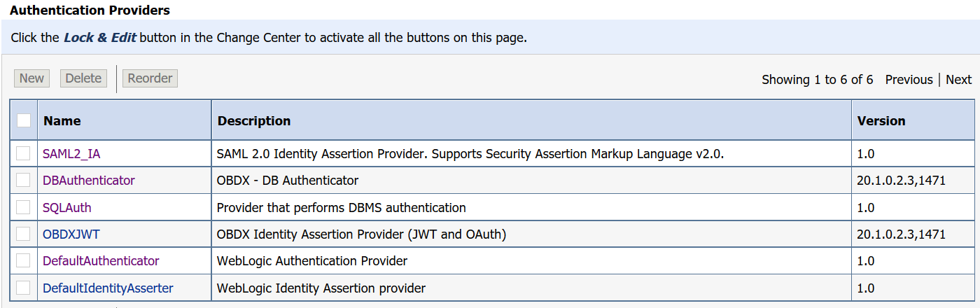Click the Delete button

pos(83,78)
